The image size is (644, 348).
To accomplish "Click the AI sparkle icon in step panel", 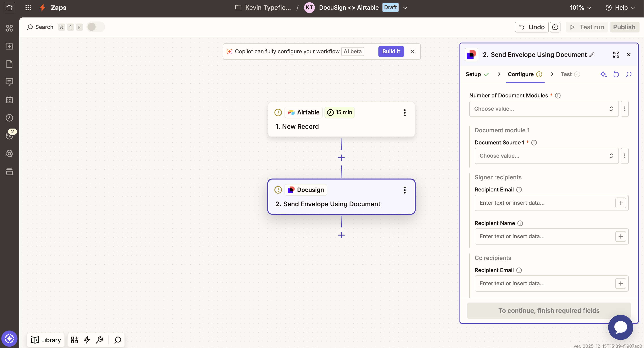I will (x=603, y=74).
